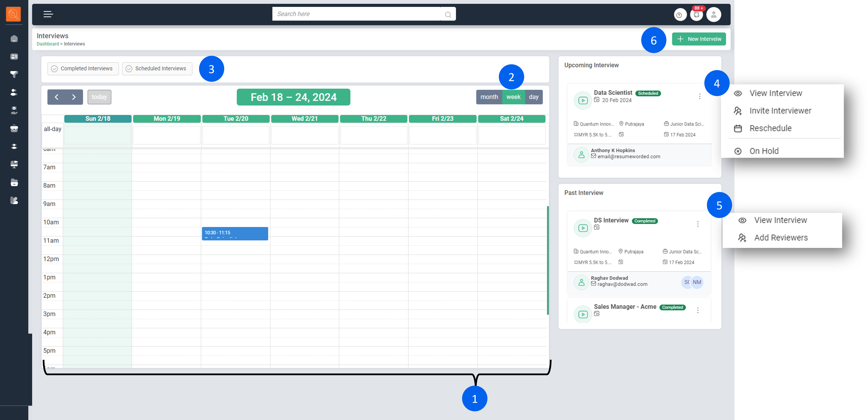Click the notifications icon showing 88+

[x=696, y=15]
